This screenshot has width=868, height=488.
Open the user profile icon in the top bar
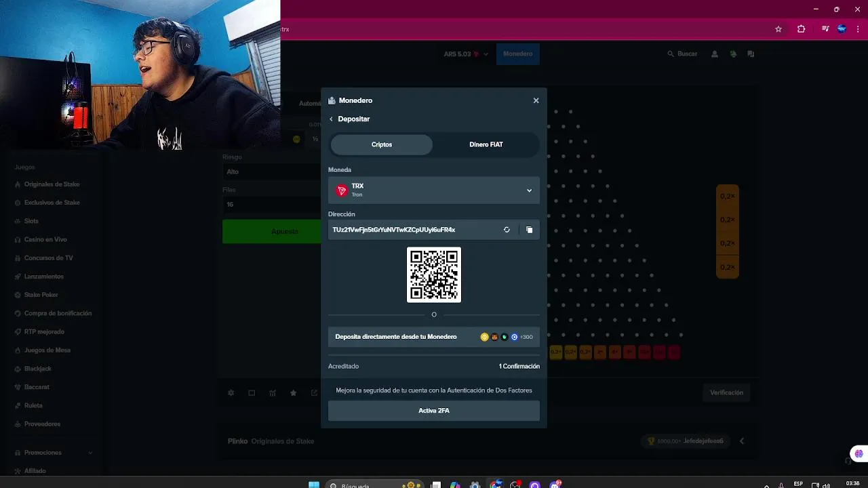pyautogui.click(x=715, y=54)
